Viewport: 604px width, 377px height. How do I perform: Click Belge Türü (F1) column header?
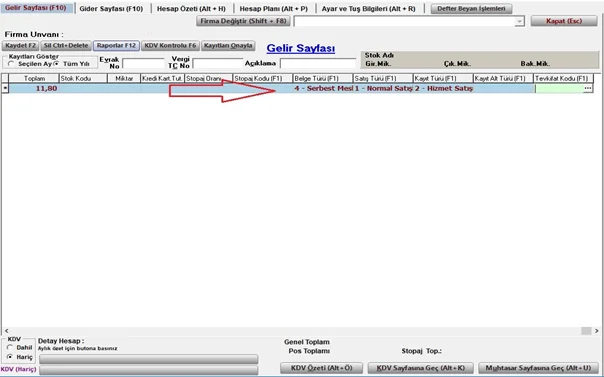point(323,78)
